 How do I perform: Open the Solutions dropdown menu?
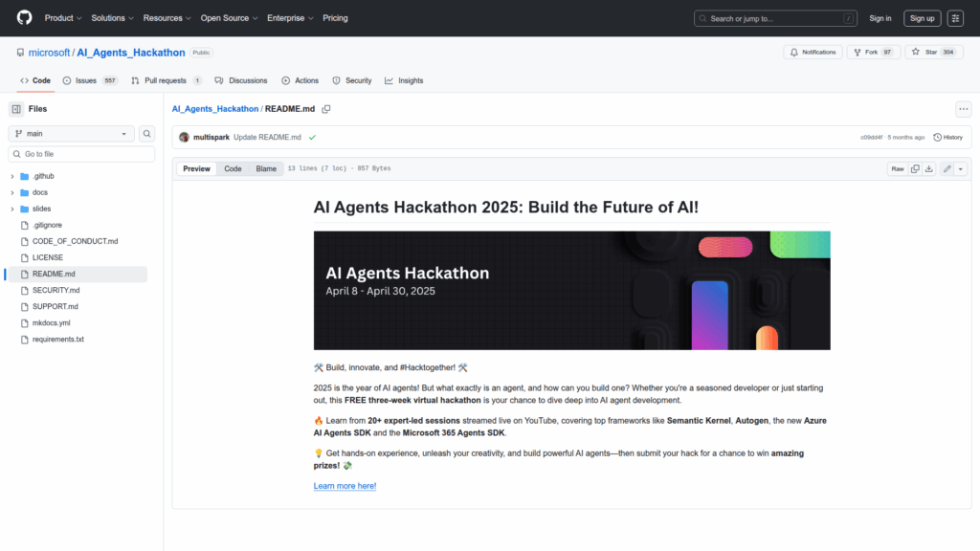pyautogui.click(x=113, y=18)
